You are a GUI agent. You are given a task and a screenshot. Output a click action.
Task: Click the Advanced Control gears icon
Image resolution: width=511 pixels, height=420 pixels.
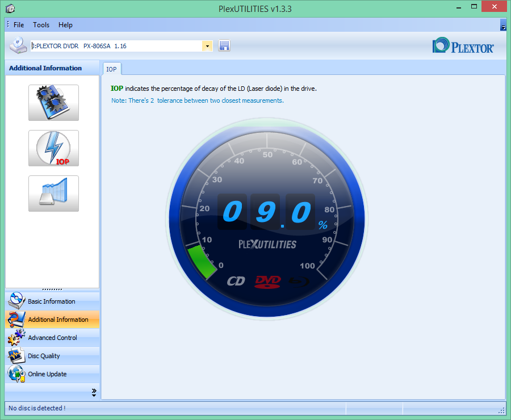[16, 338]
